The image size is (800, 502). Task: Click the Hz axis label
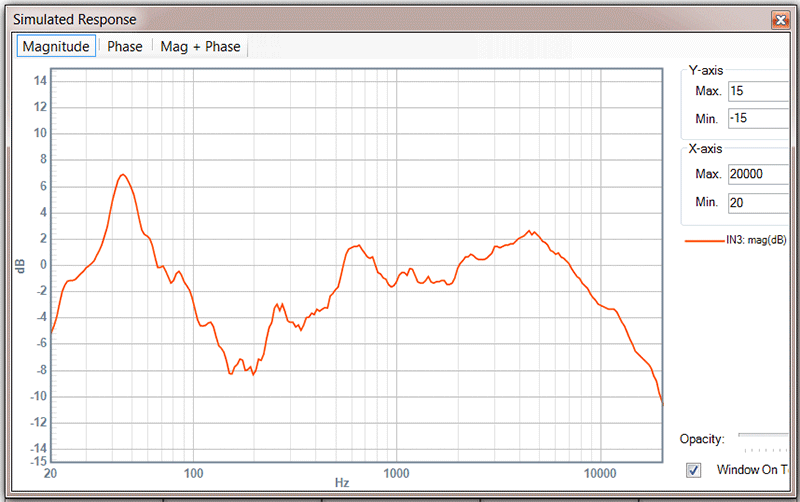[x=342, y=483]
